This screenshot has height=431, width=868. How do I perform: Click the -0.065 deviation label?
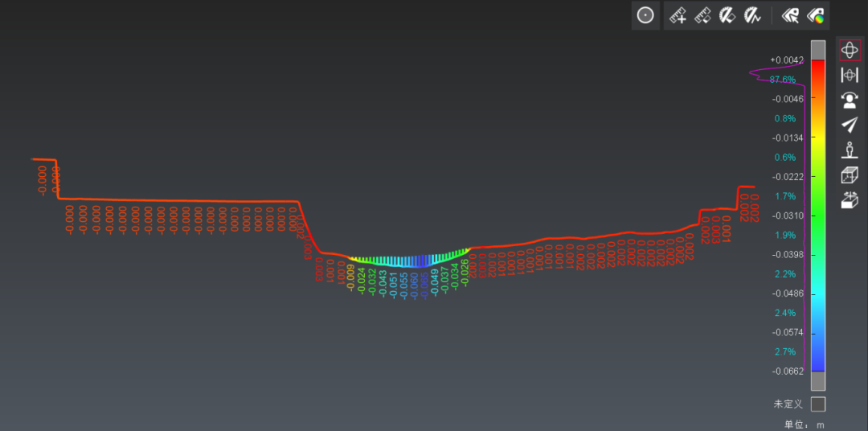[x=424, y=285]
